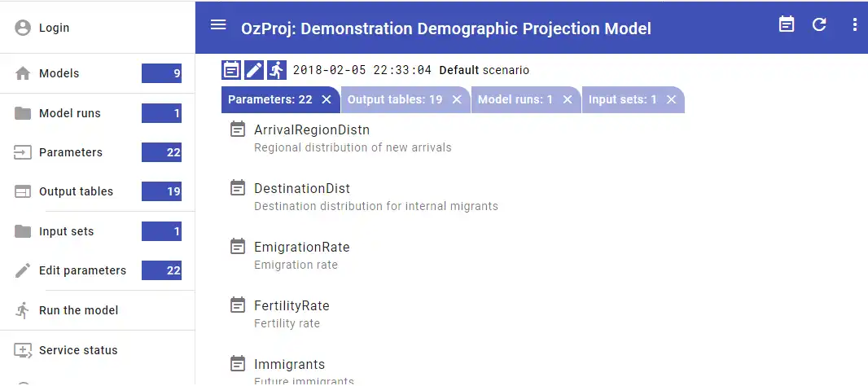The image size is (868, 386).
Task: Click the running man run-model icon
Action: [x=277, y=70]
